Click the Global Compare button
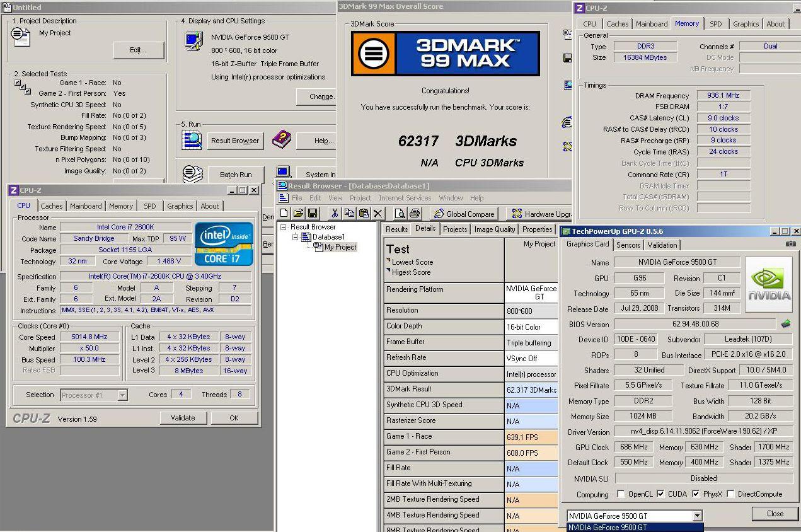 click(465, 214)
